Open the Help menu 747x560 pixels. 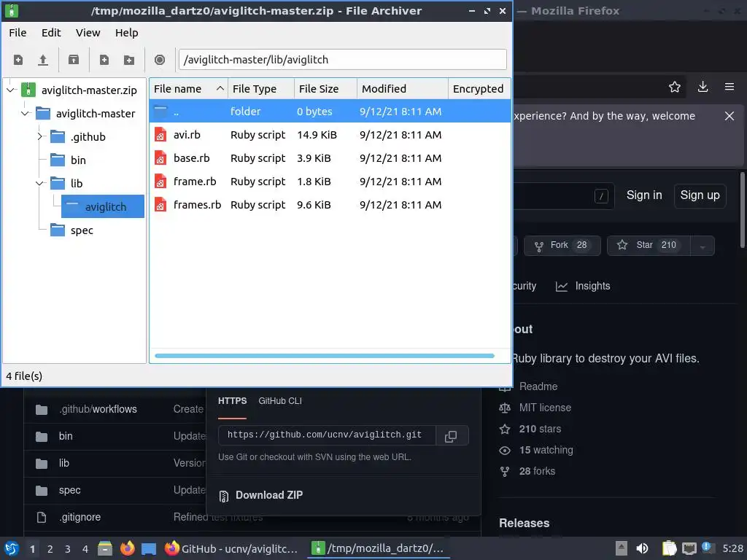click(127, 33)
